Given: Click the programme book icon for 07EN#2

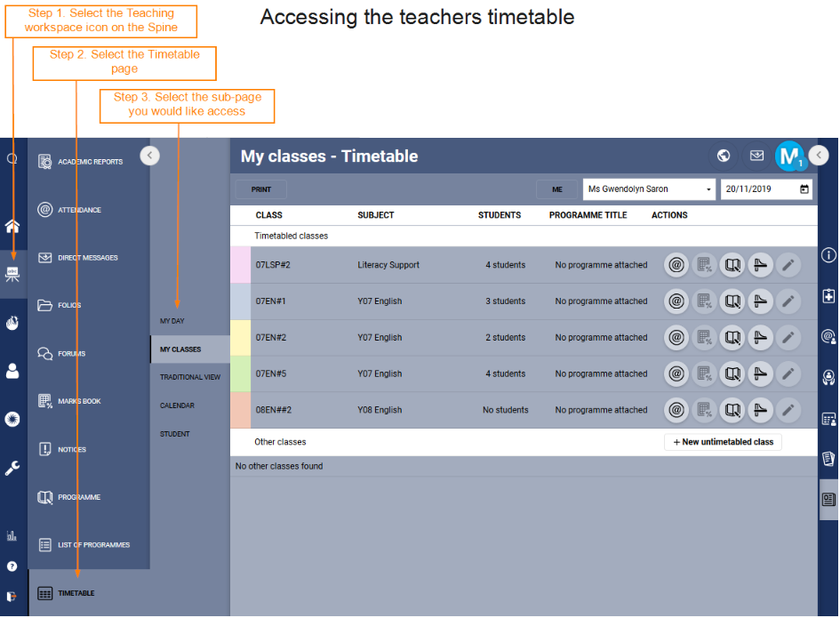Looking at the screenshot, I should [x=732, y=338].
